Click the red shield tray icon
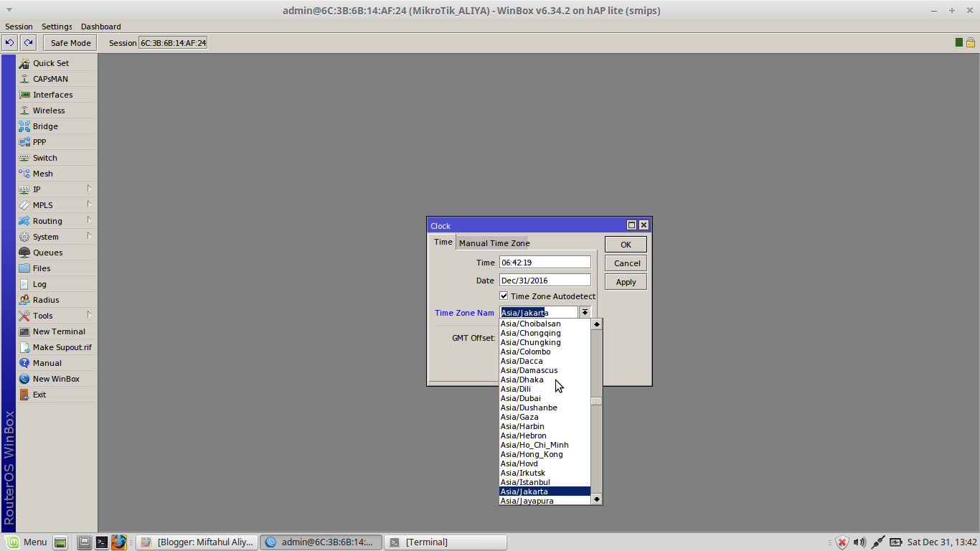Screen dimensions: 980x551 click(x=842, y=542)
